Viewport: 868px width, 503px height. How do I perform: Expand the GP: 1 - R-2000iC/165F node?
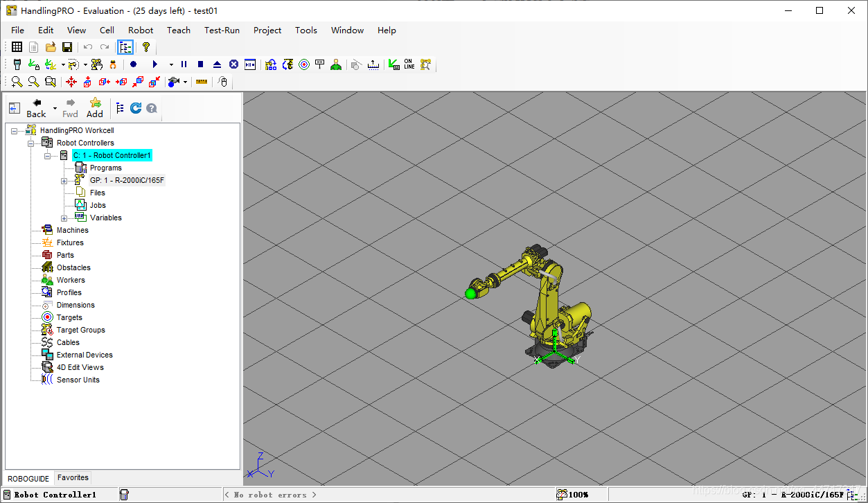coord(64,180)
